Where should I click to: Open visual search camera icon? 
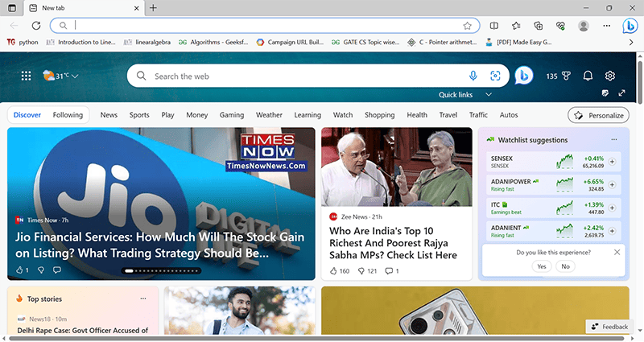pos(495,76)
